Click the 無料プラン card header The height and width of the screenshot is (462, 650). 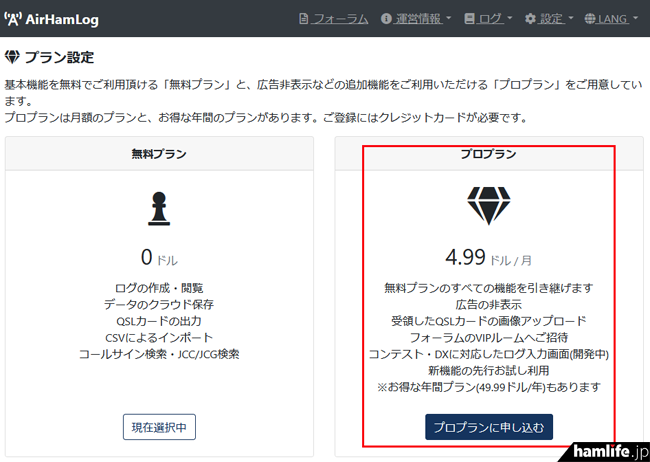[159, 154]
